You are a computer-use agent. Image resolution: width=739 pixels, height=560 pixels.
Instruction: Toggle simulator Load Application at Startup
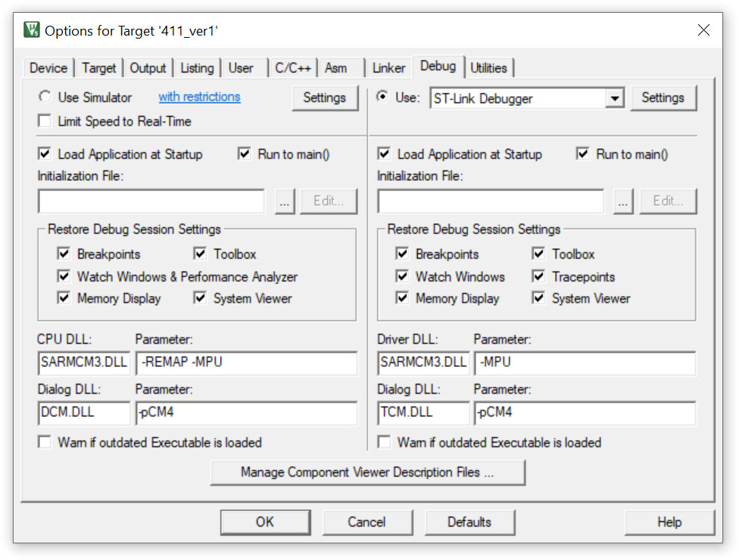(45, 154)
